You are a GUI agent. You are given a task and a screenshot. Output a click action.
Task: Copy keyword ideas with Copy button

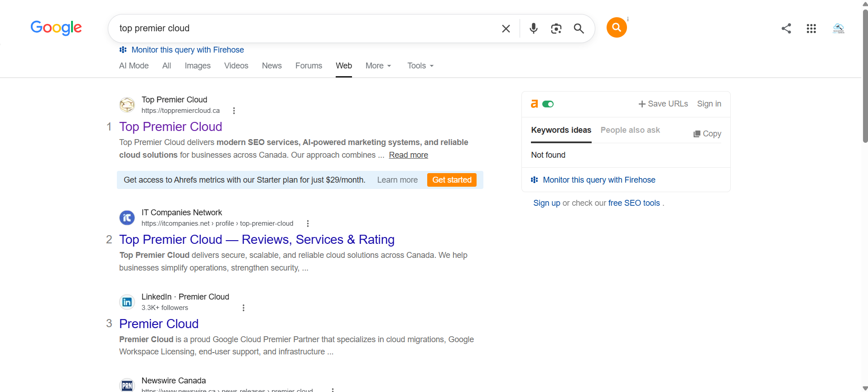coord(707,134)
